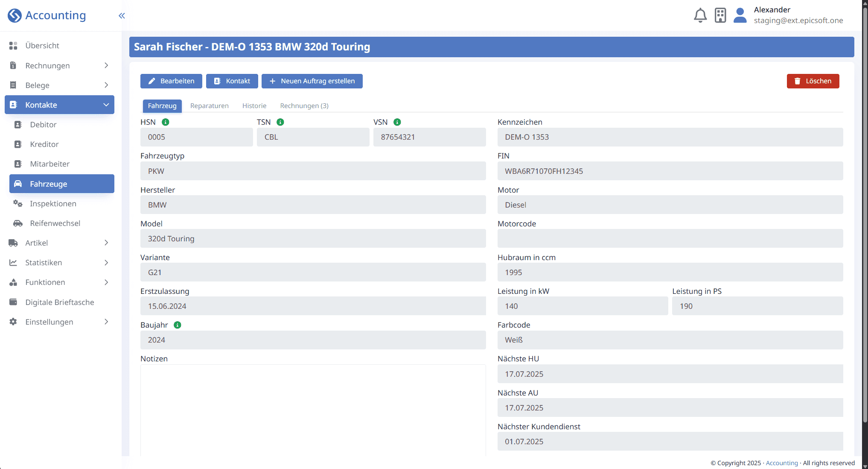The width and height of the screenshot is (868, 469).
Task: Show TSN info icon tooltip
Action: [x=280, y=122]
